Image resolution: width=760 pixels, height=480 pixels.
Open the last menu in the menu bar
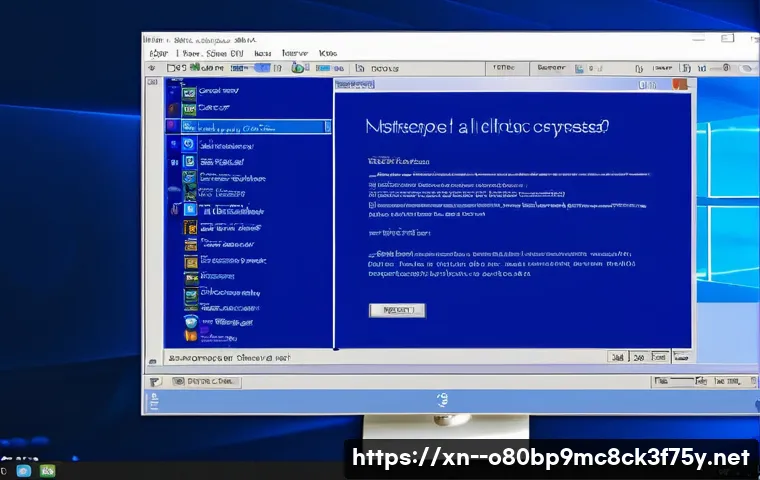327,52
